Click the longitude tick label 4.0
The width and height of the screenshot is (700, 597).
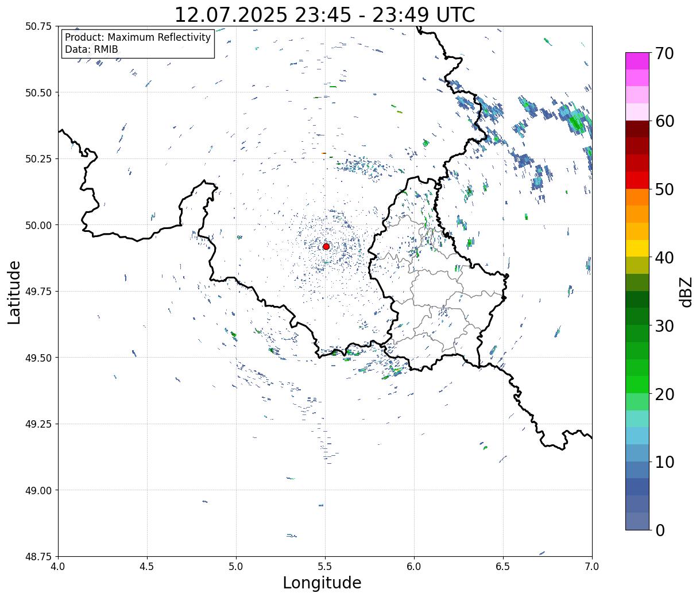coord(58,567)
